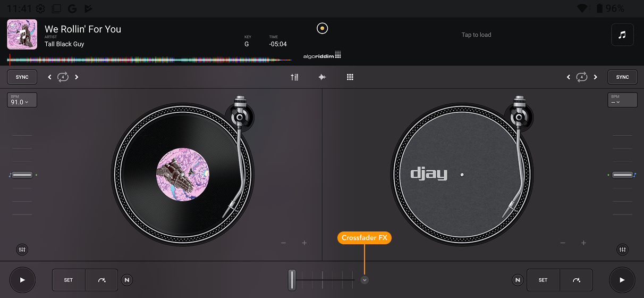Click the algoriddim logo

click(x=322, y=55)
